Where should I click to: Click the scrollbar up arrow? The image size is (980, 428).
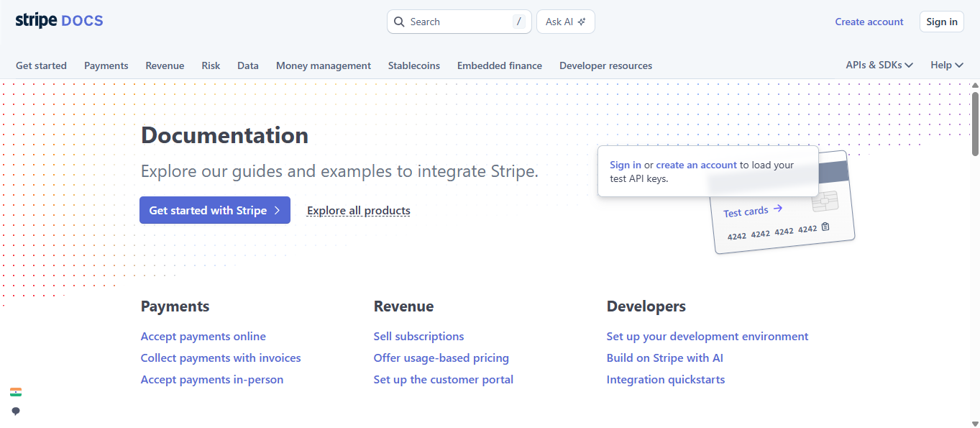(975, 84)
